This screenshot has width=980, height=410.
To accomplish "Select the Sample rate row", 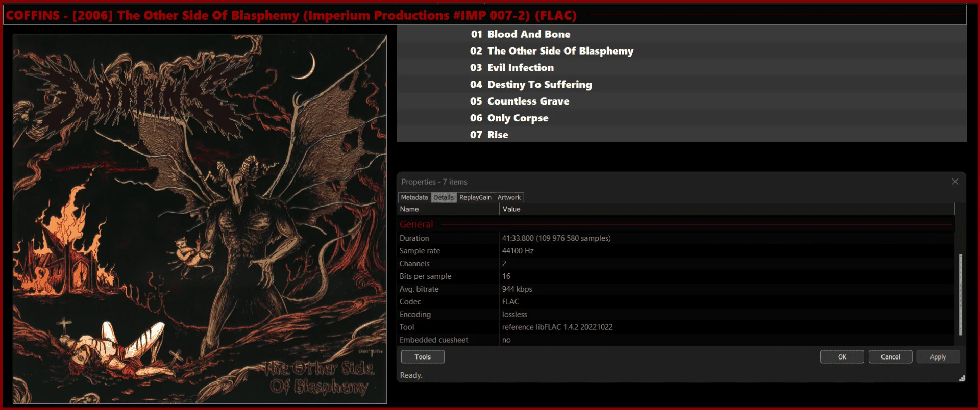I will click(x=676, y=251).
